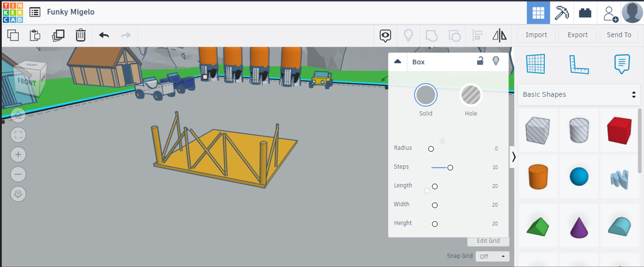Viewport: 644px width, 267px height.
Task: Set the shape to Hole
Action: [471, 95]
